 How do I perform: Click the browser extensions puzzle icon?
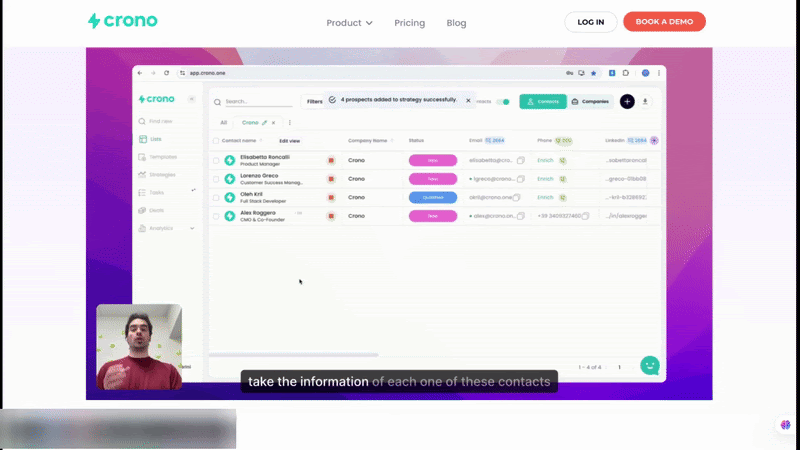626,73
